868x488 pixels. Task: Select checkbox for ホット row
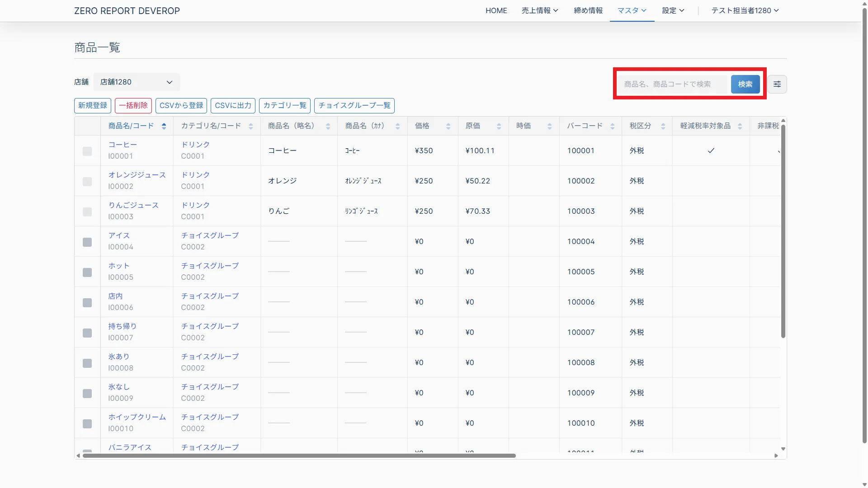point(87,272)
